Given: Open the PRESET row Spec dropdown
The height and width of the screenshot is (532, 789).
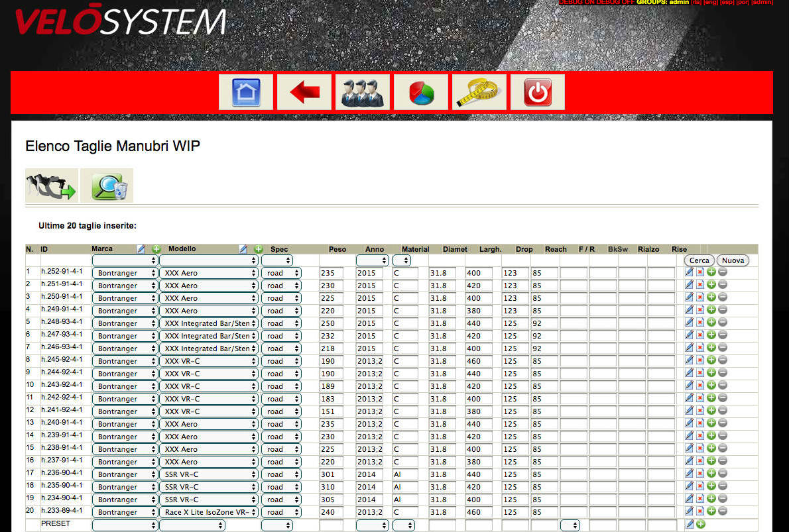Looking at the screenshot, I should tap(276, 525).
